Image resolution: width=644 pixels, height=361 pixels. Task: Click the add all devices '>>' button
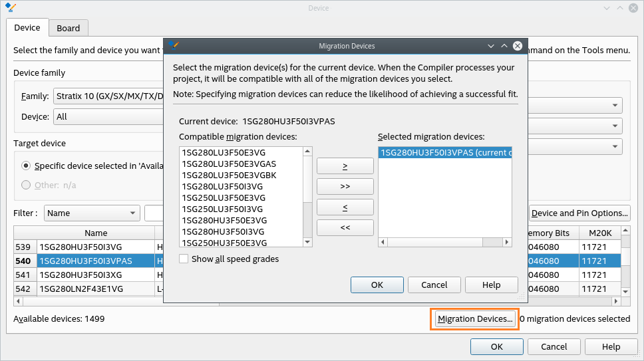345,186
